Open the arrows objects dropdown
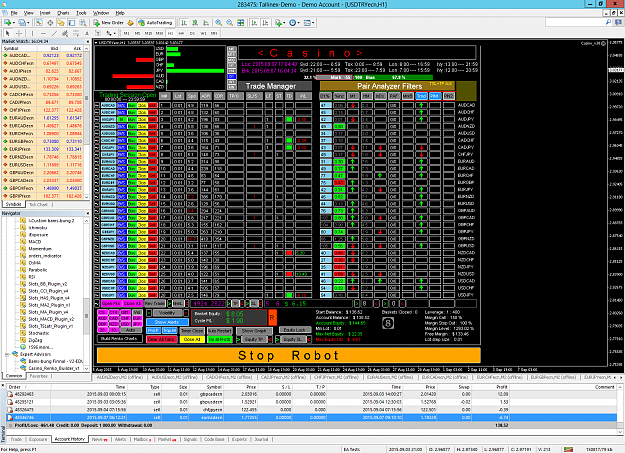 click(x=114, y=33)
